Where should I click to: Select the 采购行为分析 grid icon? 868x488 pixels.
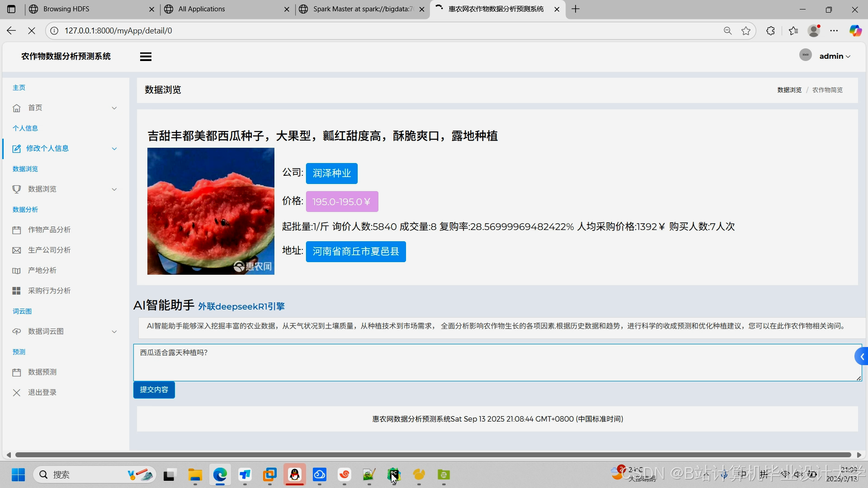point(16,291)
